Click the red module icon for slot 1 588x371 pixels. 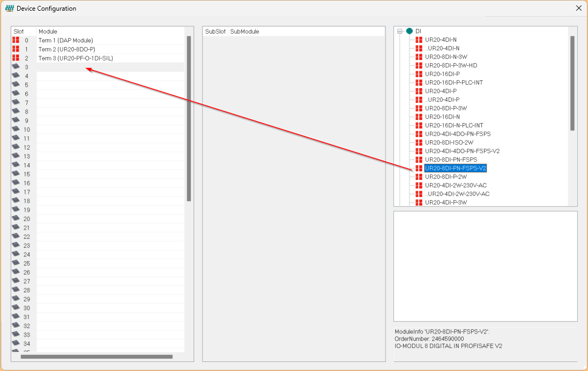pos(16,49)
